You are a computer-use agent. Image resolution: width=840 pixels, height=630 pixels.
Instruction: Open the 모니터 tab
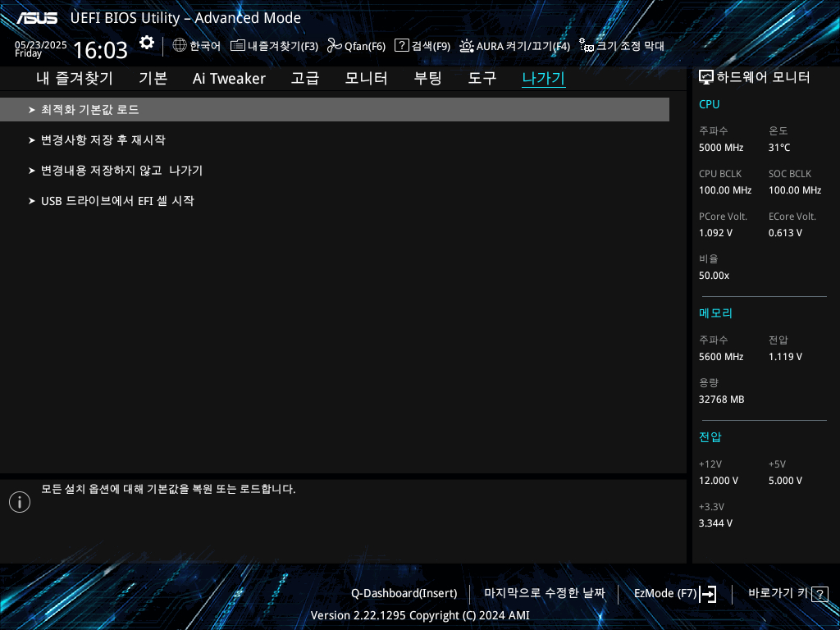click(x=366, y=79)
